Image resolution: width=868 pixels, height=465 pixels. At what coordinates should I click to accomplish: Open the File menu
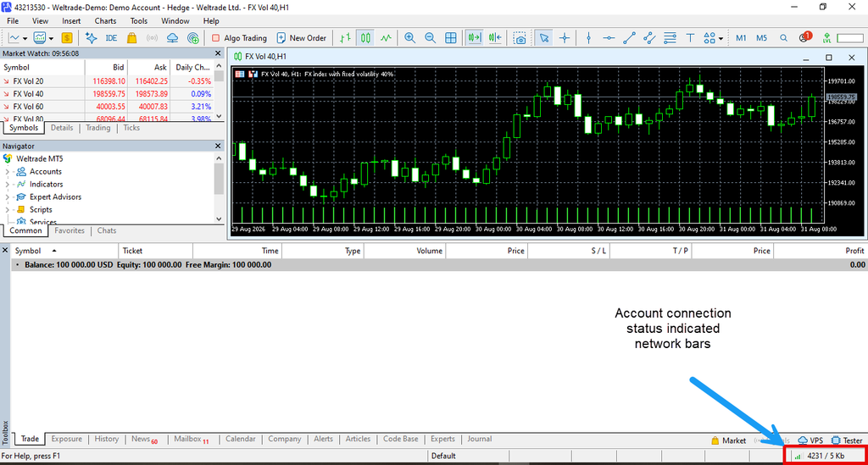pos(13,21)
